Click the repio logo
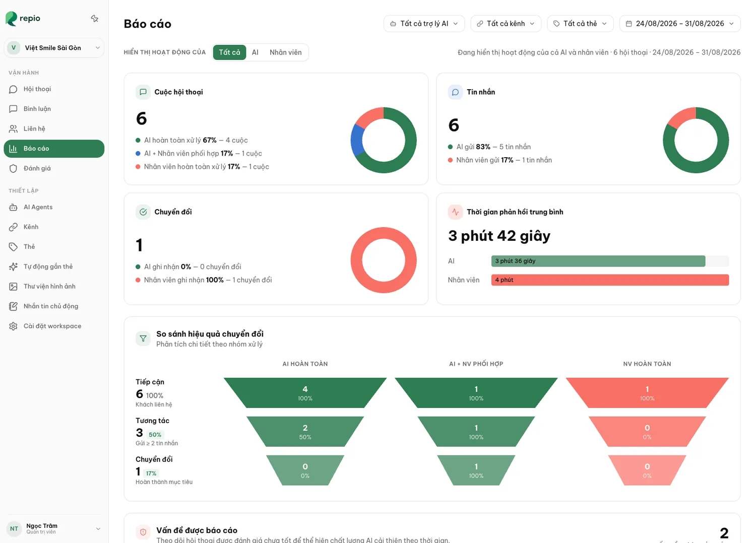The width and height of the screenshot is (756, 543). pyautogui.click(x=23, y=19)
